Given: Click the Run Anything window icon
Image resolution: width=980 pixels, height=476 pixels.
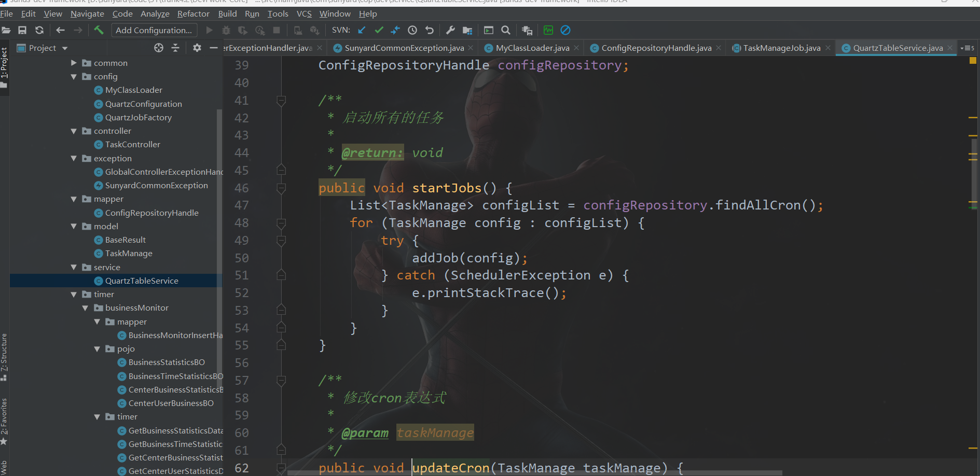Looking at the screenshot, I should (489, 30).
